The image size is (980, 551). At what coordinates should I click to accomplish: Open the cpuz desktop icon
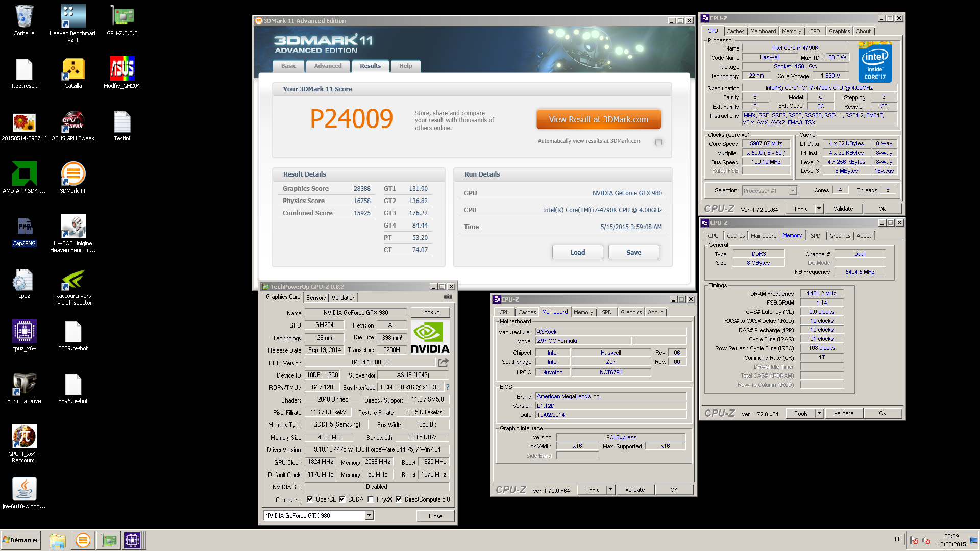24,283
